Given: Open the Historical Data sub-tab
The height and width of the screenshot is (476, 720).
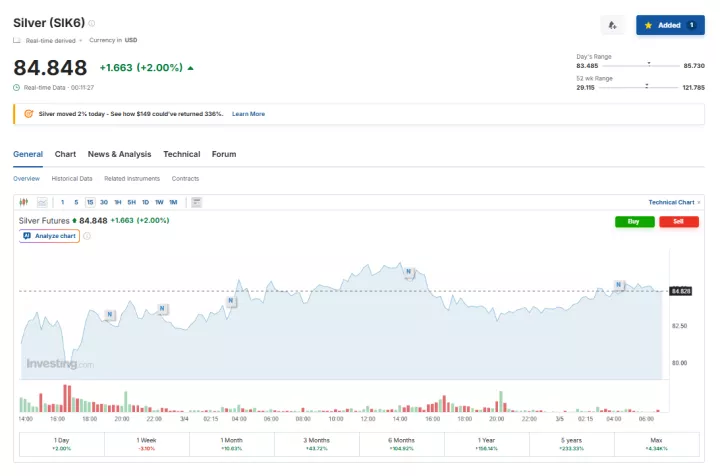Looking at the screenshot, I should [72, 178].
